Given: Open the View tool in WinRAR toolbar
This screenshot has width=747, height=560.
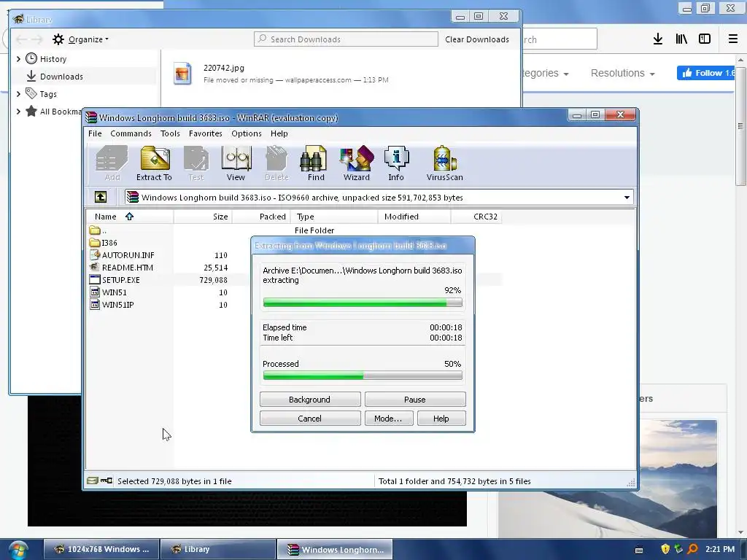Looking at the screenshot, I should point(236,163).
